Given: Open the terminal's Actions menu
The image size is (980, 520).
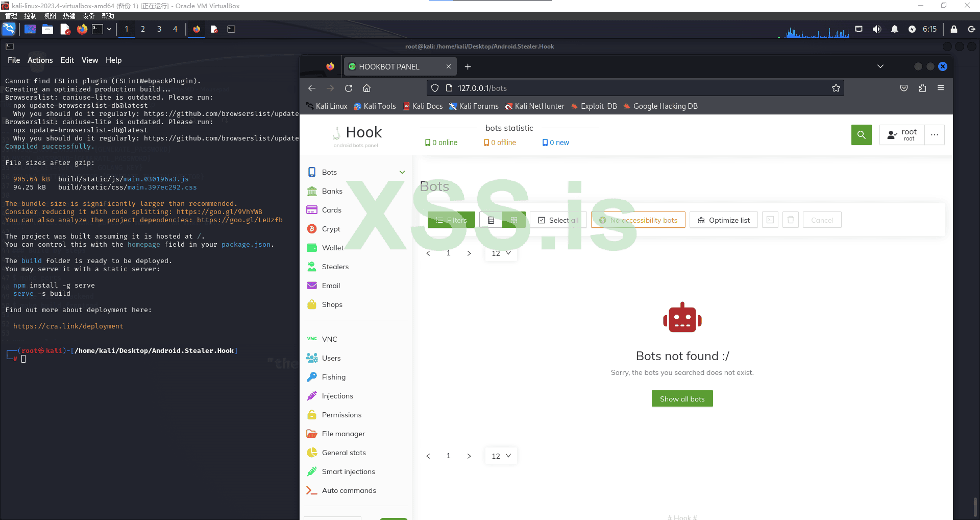Looking at the screenshot, I should click(x=40, y=60).
